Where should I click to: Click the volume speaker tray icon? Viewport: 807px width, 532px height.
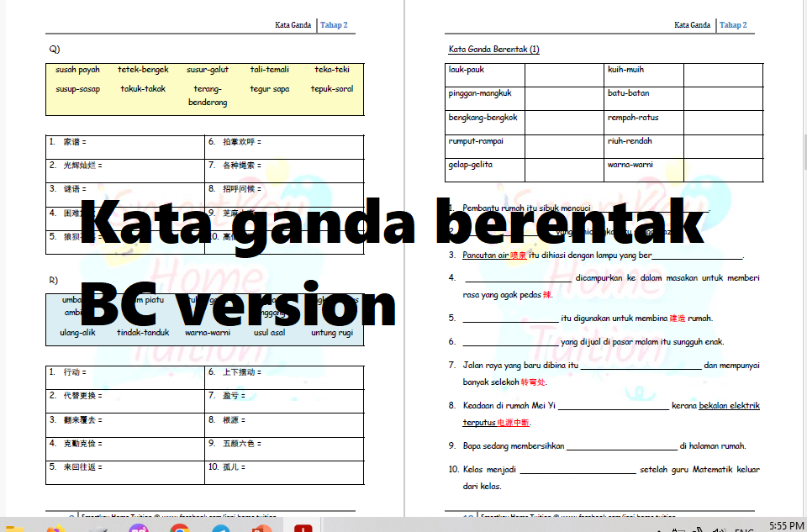pos(719,529)
